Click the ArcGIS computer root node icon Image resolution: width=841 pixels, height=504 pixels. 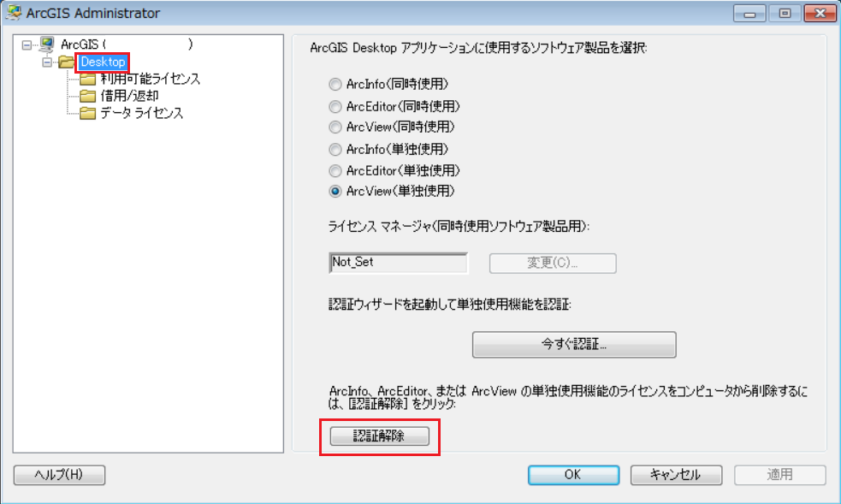47,44
